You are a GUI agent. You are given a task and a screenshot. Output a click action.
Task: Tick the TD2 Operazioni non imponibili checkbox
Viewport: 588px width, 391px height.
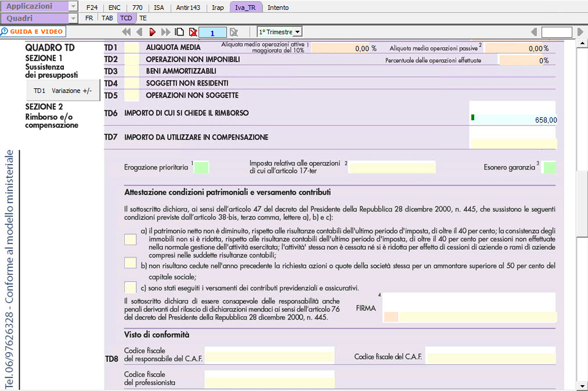[131, 59]
